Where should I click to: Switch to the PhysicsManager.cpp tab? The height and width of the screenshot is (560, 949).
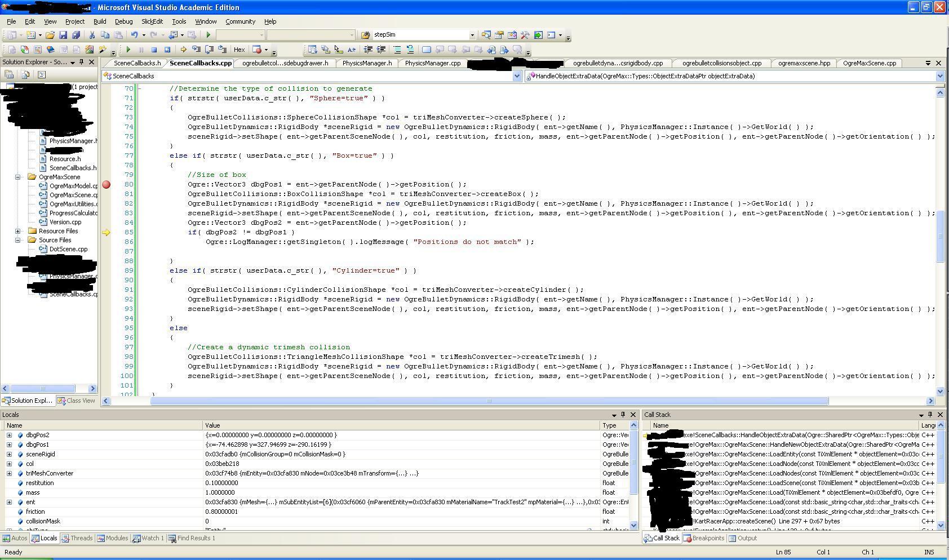click(432, 63)
